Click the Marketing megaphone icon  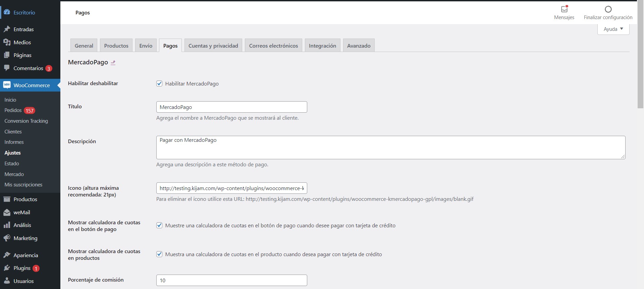[x=7, y=238]
